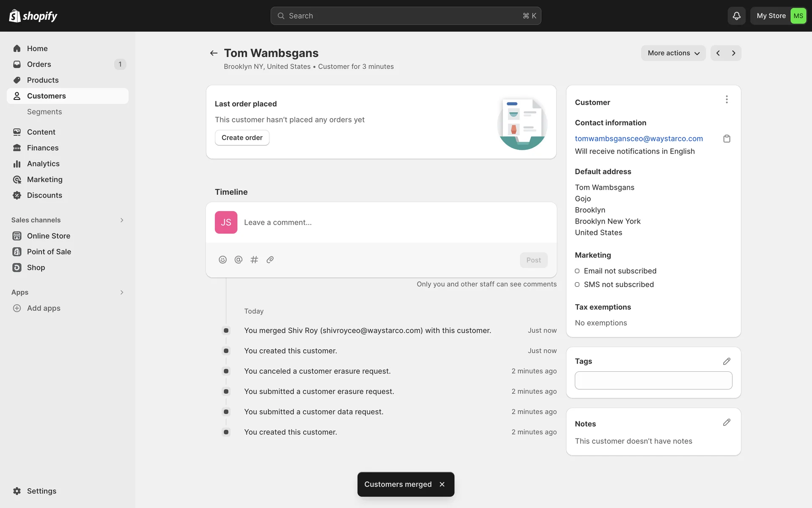812x508 pixels.
Task: Go back using the left arrow
Action: (x=214, y=53)
